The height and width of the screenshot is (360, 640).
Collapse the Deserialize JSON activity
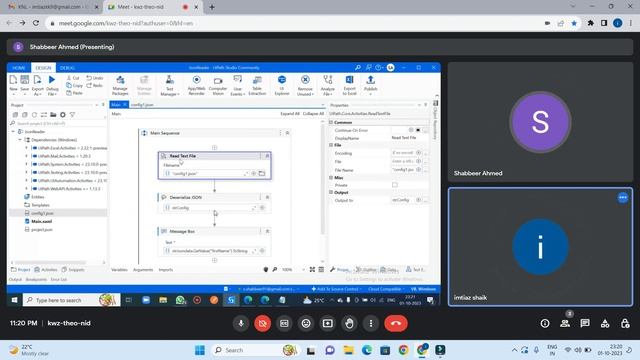267,197
